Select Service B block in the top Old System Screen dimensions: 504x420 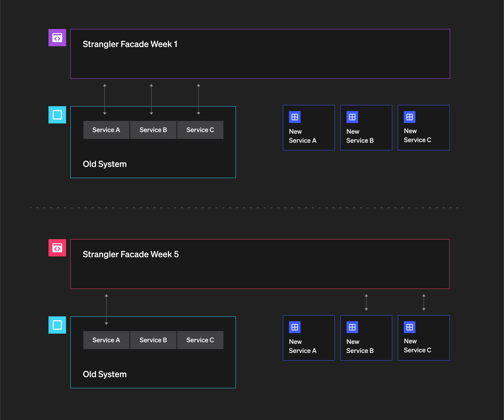click(153, 130)
